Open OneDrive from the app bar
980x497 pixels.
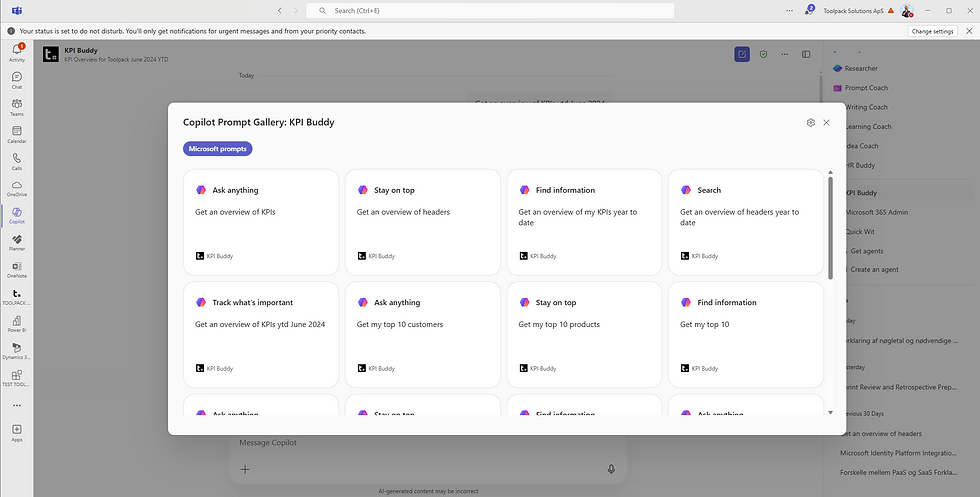pos(17,188)
